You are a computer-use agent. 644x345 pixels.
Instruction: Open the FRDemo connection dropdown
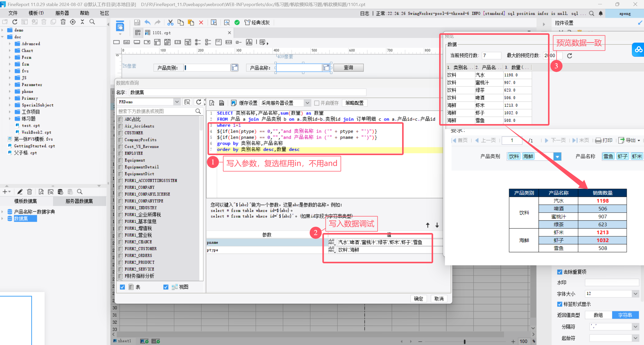coord(177,102)
